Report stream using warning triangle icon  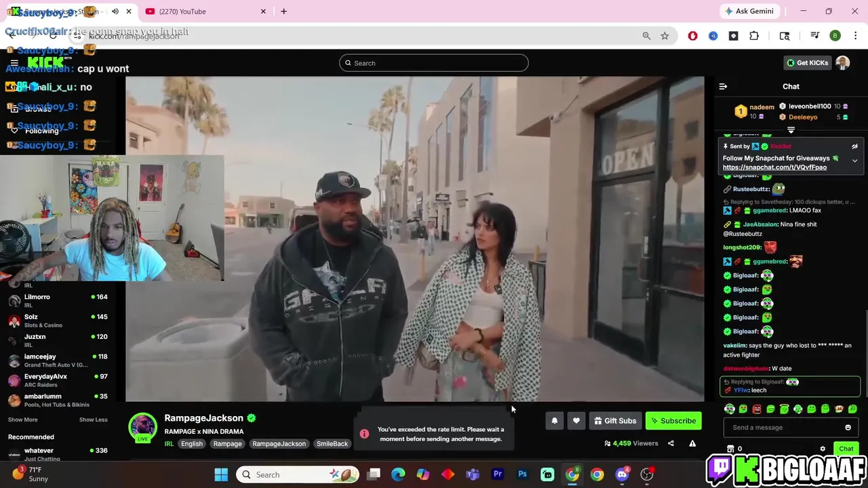692,443
